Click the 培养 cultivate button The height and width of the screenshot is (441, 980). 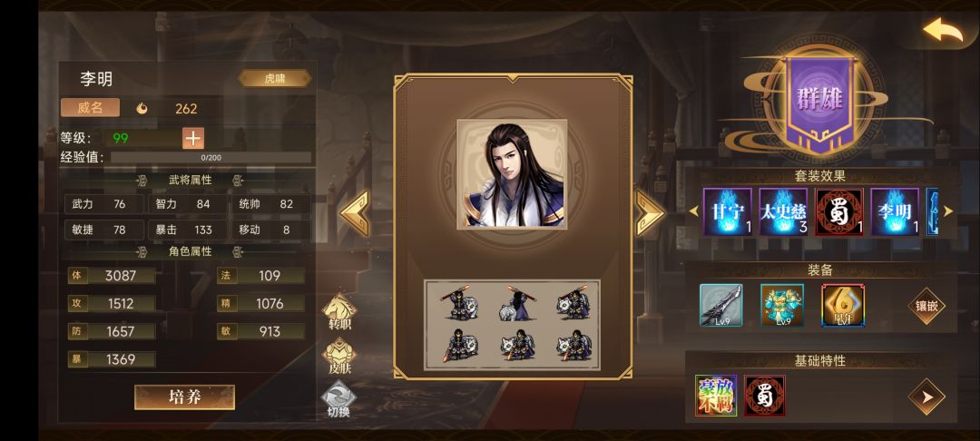pyautogui.click(x=184, y=397)
